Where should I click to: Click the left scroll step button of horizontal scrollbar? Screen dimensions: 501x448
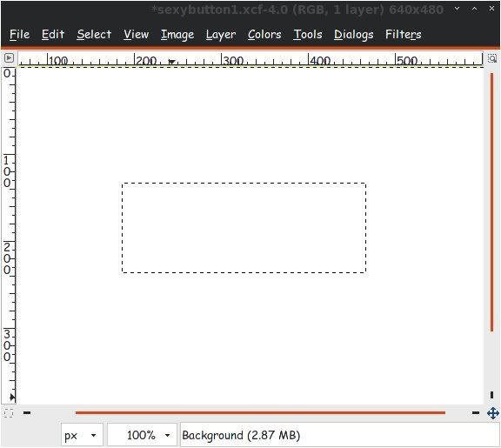27,413
